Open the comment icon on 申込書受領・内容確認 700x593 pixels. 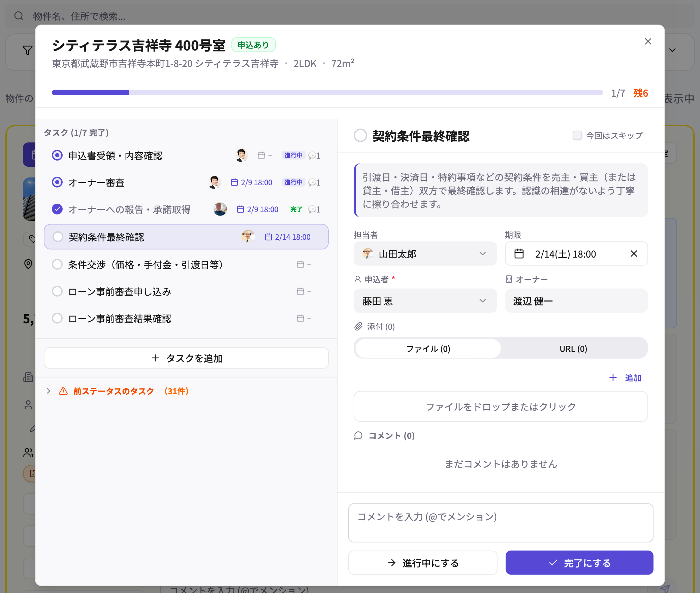312,156
